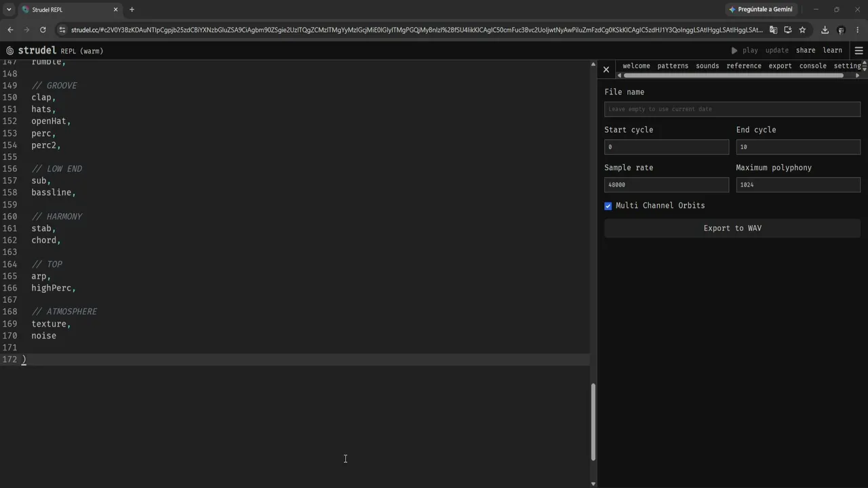This screenshot has height=488, width=868.
Task: Switch to the console tab
Action: [x=812, y=66]
